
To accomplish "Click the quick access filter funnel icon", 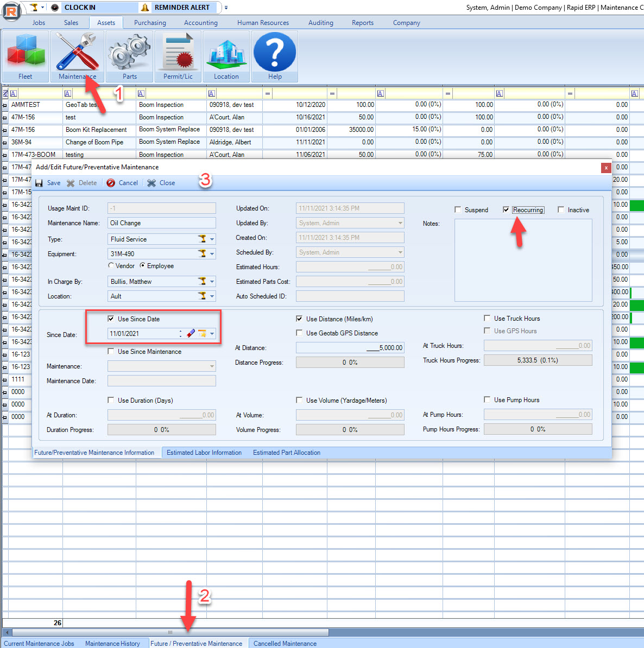I will [x=34, y=7].
